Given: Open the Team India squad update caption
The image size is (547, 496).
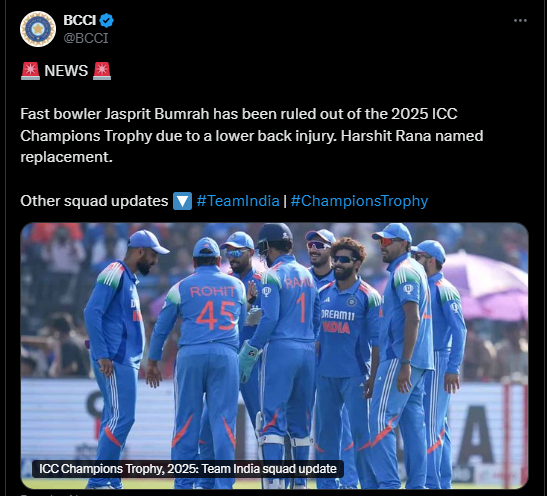Looking at the screenshot, I should [188, 468].
